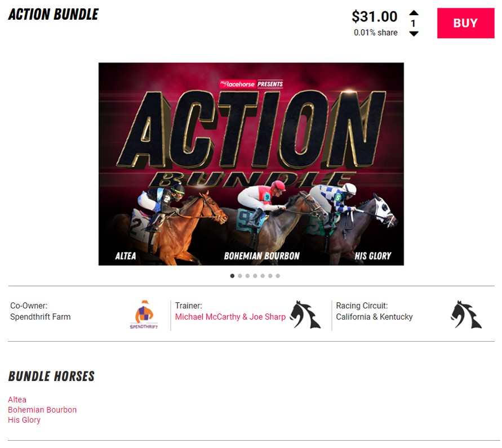The width and height of the screenshot is (502, 448).
Task: Click the quantity value field showing 1
Action: pos(414,23)
